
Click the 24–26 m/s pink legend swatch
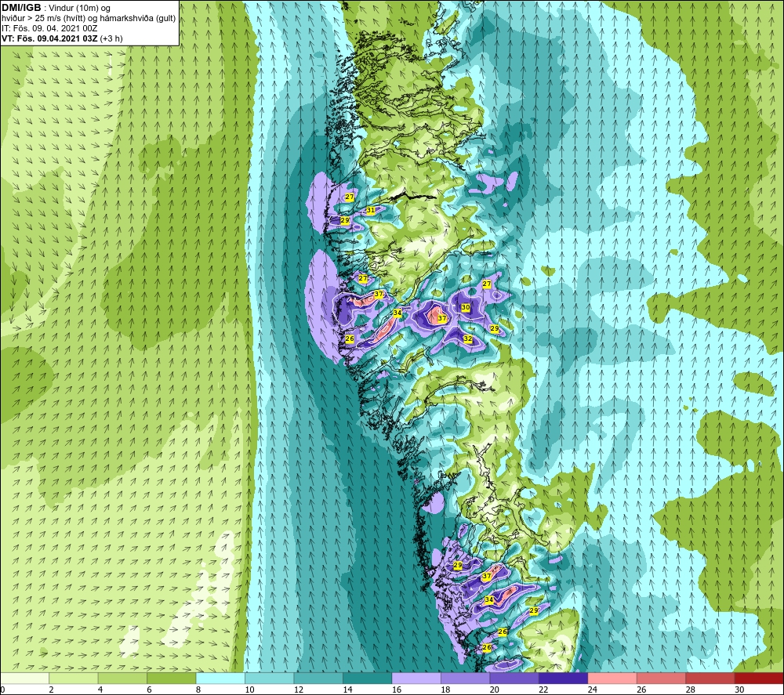[x=612, y=679]
